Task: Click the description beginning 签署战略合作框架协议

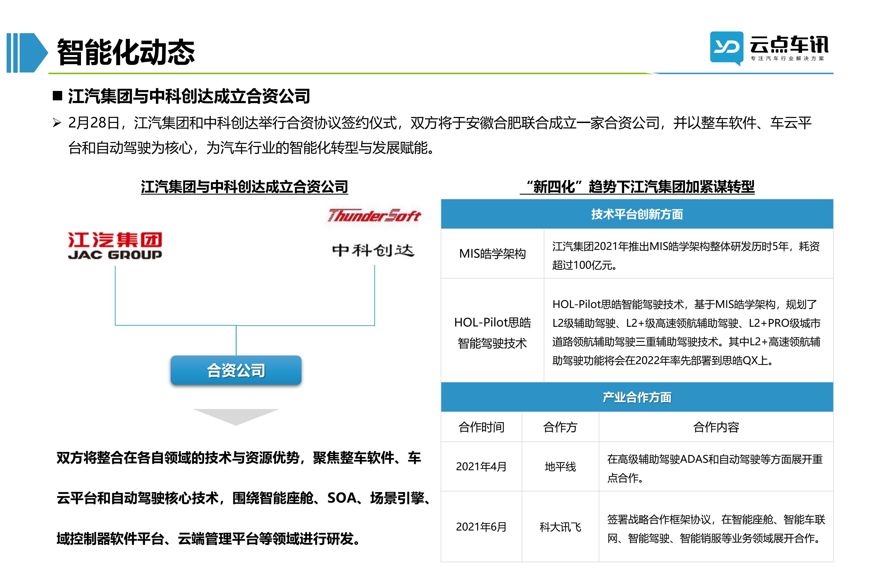Action: [716, 529]
